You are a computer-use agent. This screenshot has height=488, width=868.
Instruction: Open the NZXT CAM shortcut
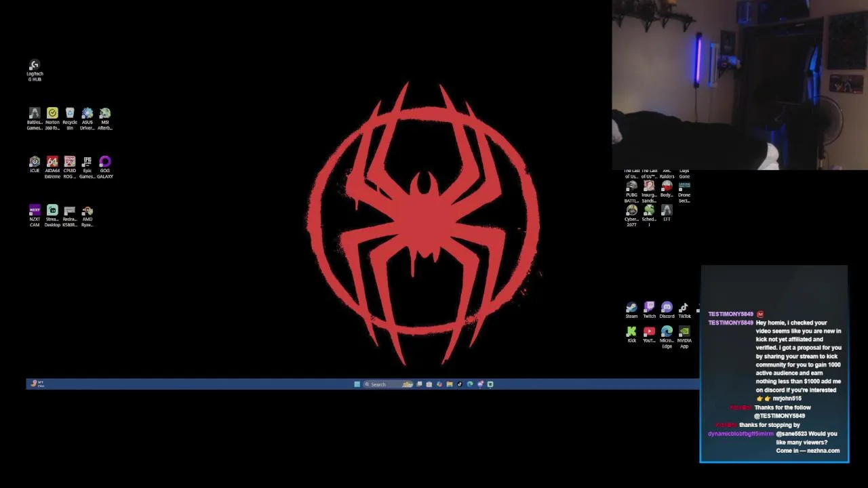click(x=35, y=216)
